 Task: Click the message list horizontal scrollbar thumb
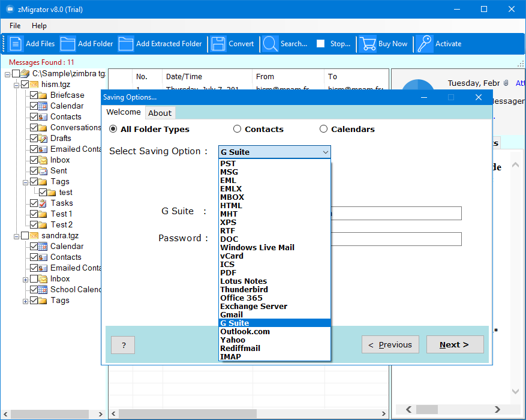(x=188, y=413)
